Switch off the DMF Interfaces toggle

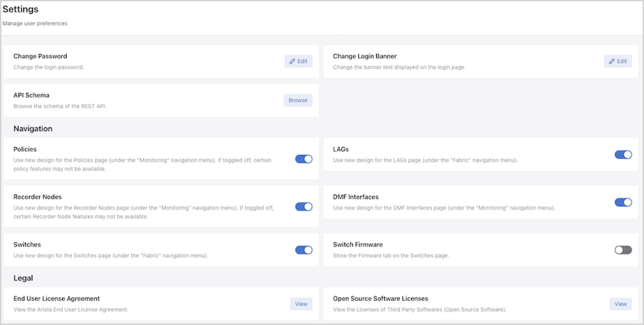[x=623, y=202]
